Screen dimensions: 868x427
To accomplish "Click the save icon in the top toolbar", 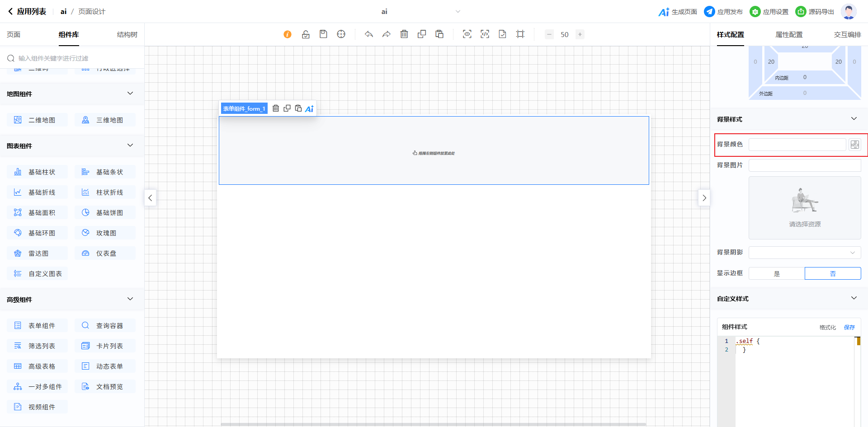I will click(323, 34).
